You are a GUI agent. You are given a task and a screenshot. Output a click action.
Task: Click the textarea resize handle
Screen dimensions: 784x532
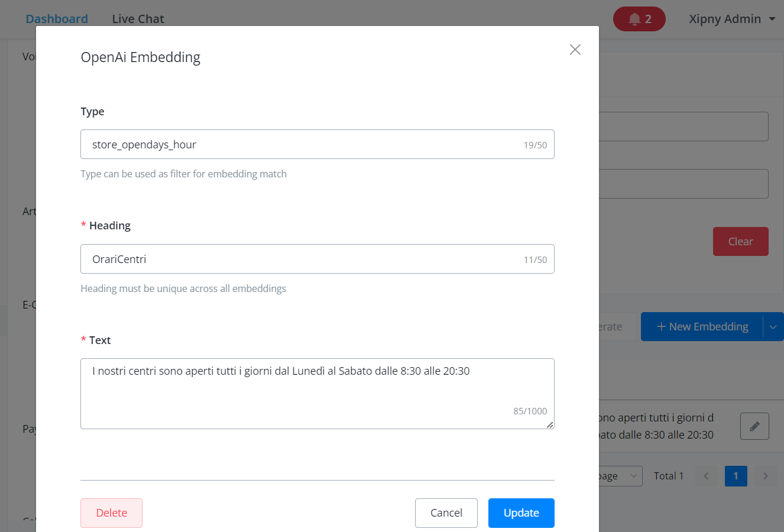550,424
